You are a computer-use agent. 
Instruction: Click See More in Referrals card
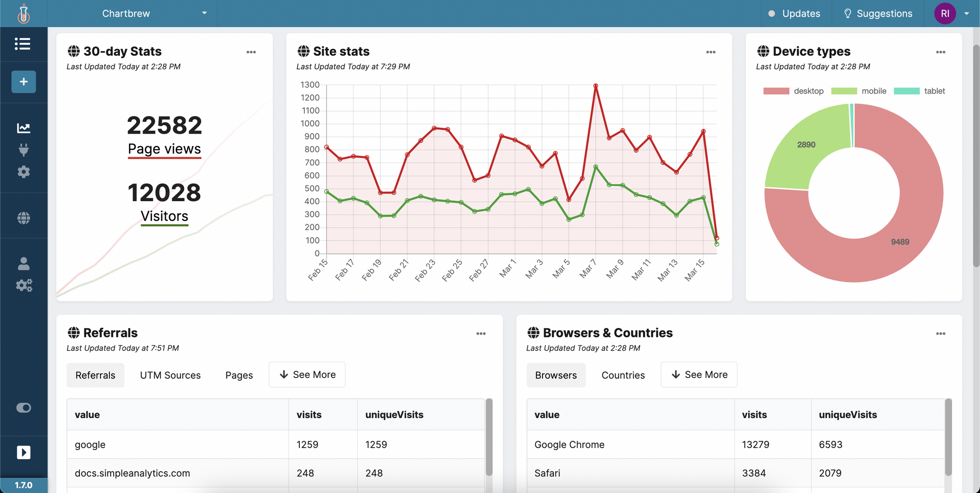307,375
